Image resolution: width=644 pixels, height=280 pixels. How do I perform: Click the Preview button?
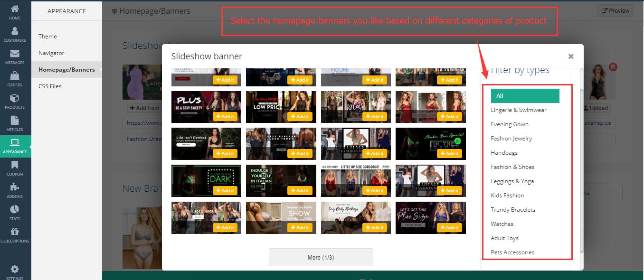615,10
